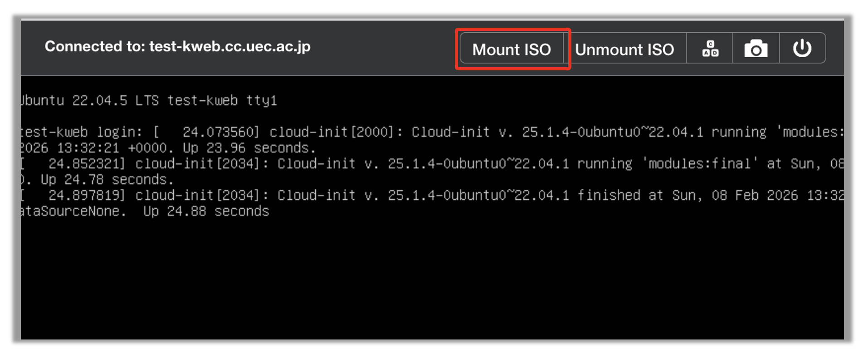Click the 'Connected to' hostname label

[177, 46]
